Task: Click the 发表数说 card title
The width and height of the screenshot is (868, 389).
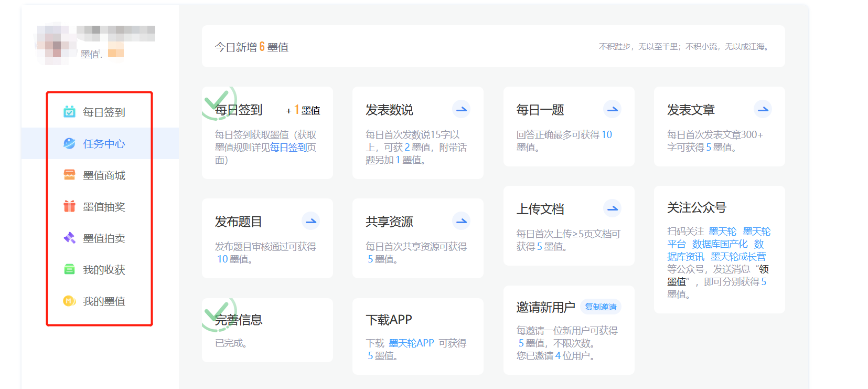Action: coord(389,110)
